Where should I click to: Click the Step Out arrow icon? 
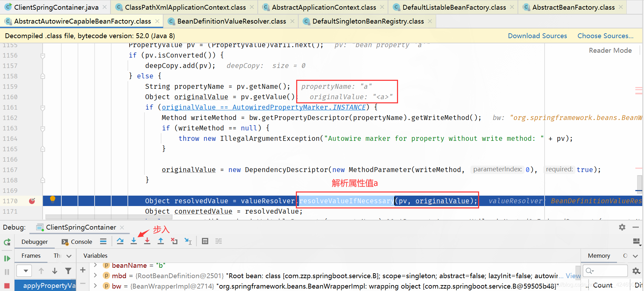click(x=161, y=241)
